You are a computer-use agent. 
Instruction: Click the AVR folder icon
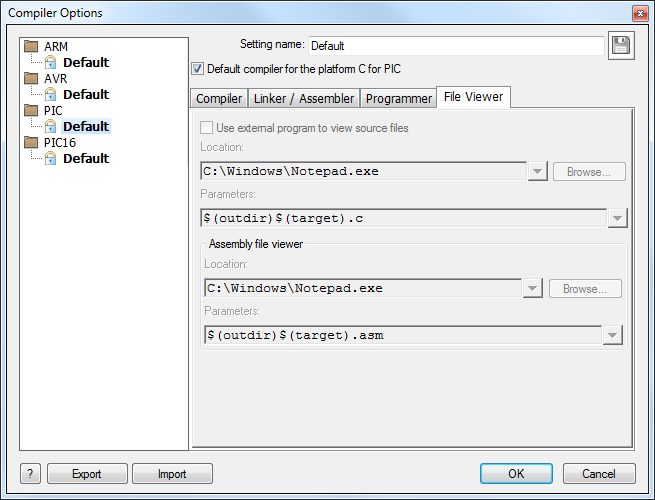point(31,78)
